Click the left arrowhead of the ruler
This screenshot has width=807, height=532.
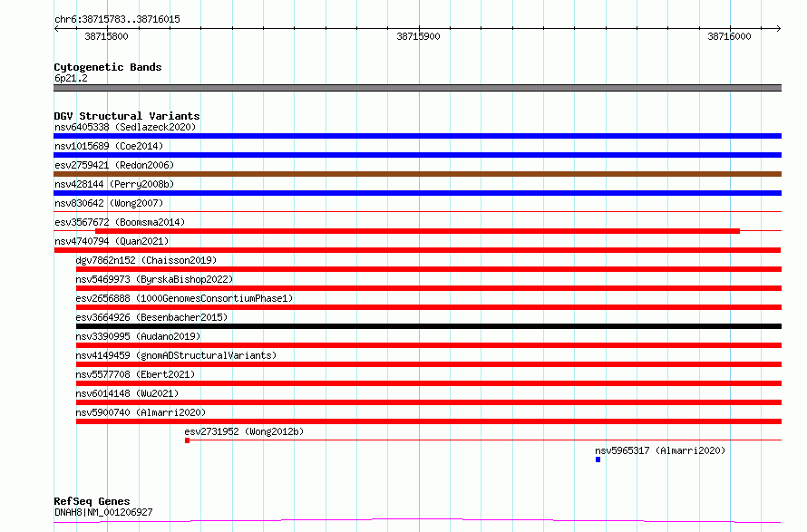(56, 28)
